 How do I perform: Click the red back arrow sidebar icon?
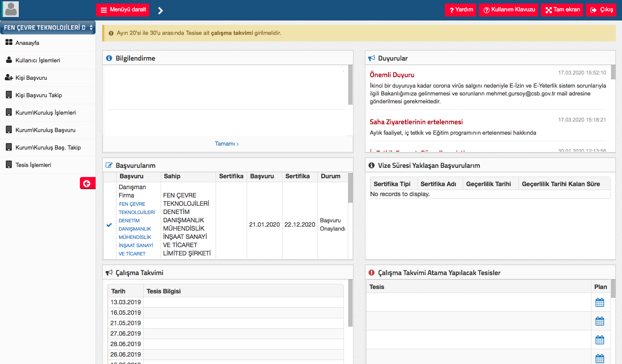(87, 184)
